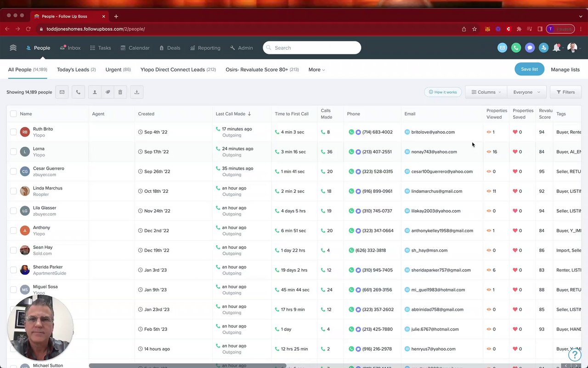
Task: Toggle the select-all checkbox in table header
Action: (x=13, y=114)
